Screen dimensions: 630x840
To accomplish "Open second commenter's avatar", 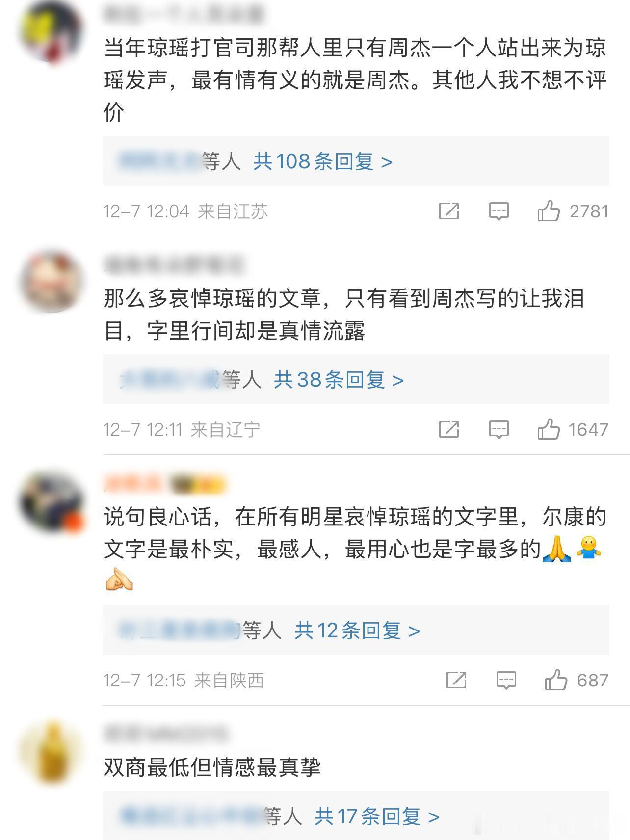I will point(52,282).
